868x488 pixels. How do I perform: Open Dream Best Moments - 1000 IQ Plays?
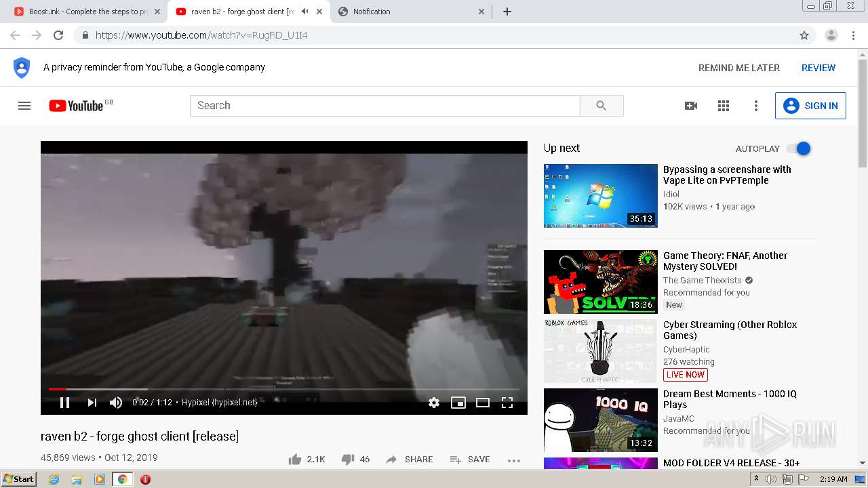pyautogui.click(x=730, y=399)
